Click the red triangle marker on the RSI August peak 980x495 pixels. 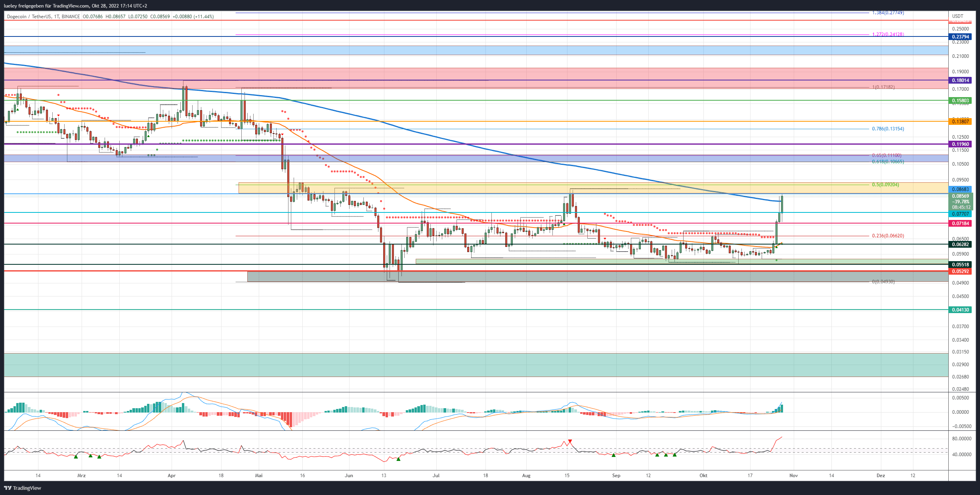click(570, 441)
